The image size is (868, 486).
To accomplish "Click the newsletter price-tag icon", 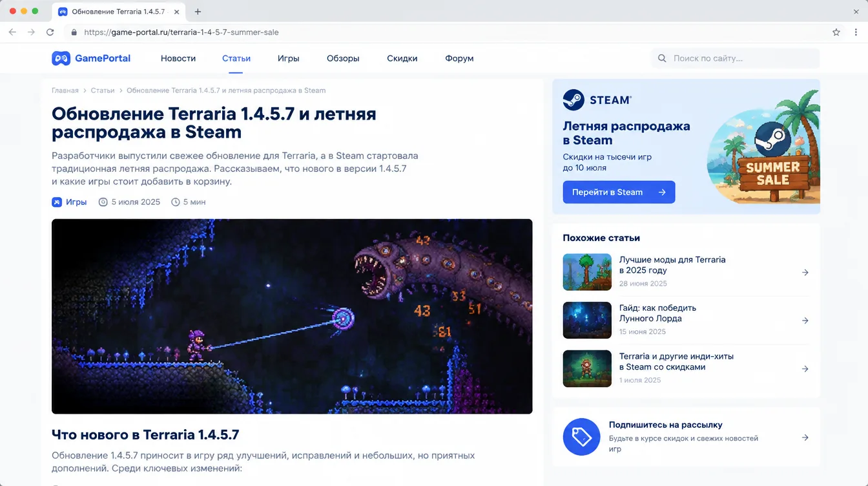I will [582, 437].
